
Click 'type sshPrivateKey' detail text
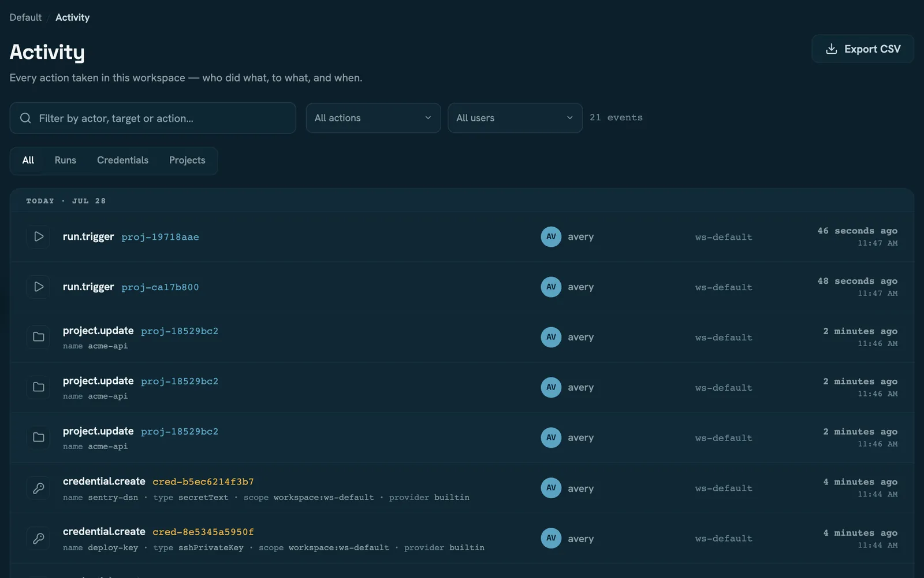[x=199, y=547]
